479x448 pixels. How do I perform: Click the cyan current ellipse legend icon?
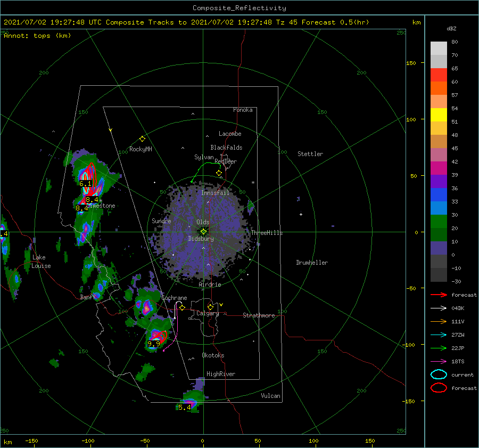(x=439, y=374)
